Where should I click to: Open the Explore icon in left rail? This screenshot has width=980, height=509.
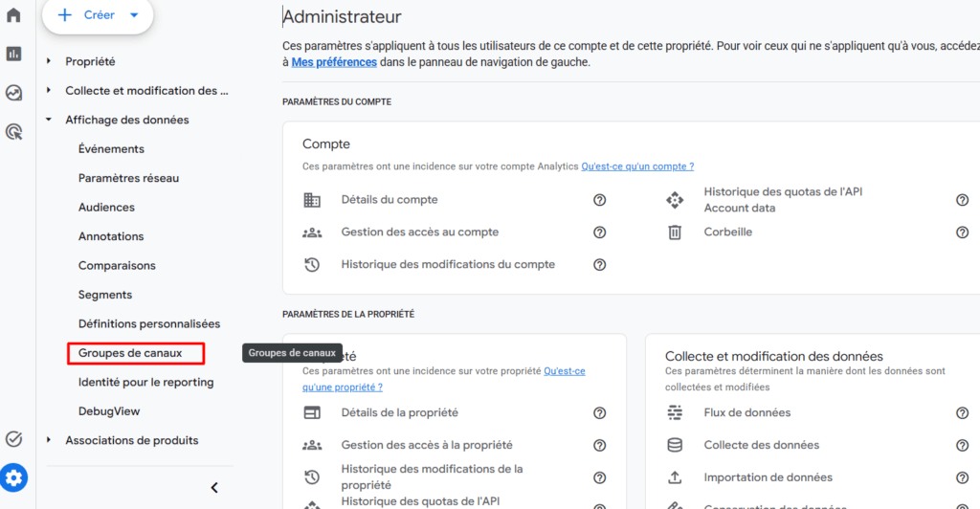(x=13, y=93)
